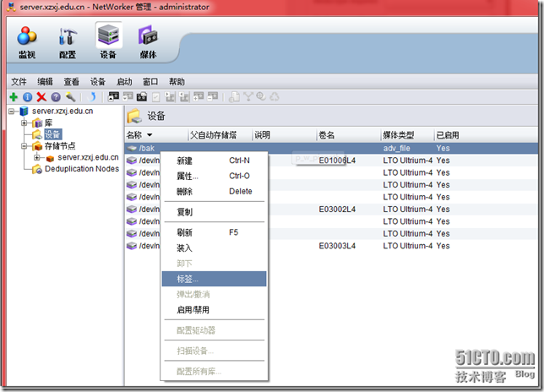Image resolution: width=544 pixels, height=392 pixels.
Task: Click the recycle toolbar icon
Action: (x=275, y=96)
